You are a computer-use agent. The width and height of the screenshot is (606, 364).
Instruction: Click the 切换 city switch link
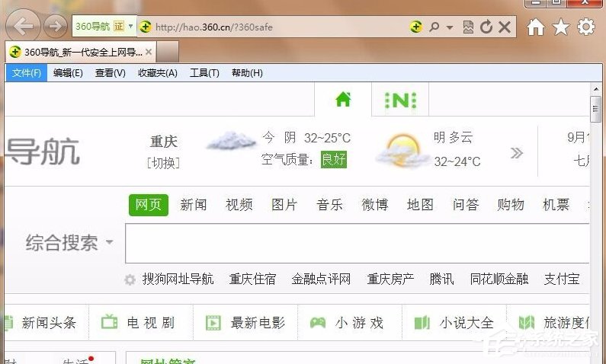point(163,163)
